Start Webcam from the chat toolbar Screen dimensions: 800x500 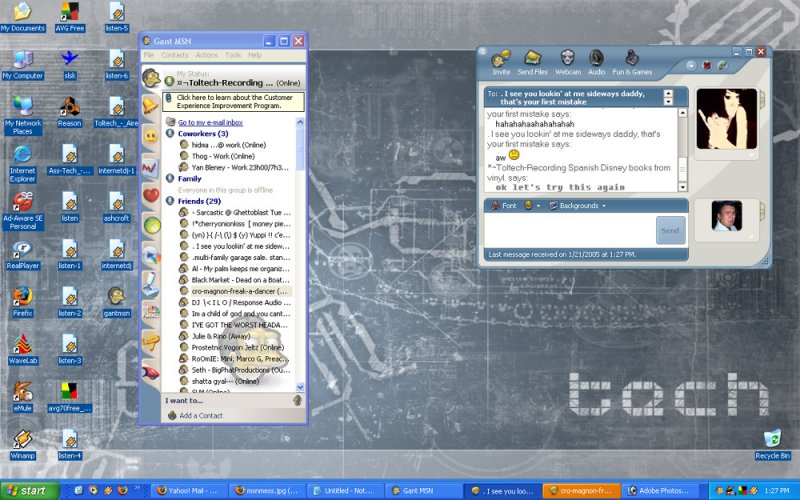pos(568,63)
